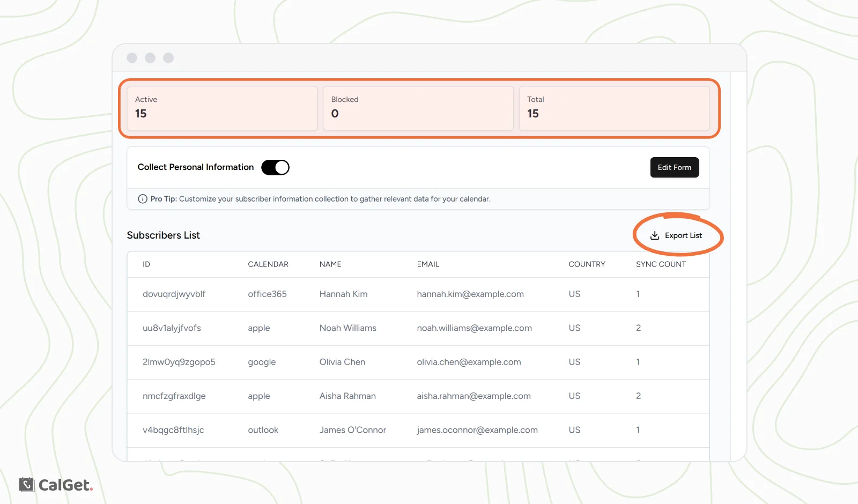The width and height of the screenshot is (858, 504).
Task: Select subscriber ID nmcfzgfraxdlge
Action: point(174,396)
